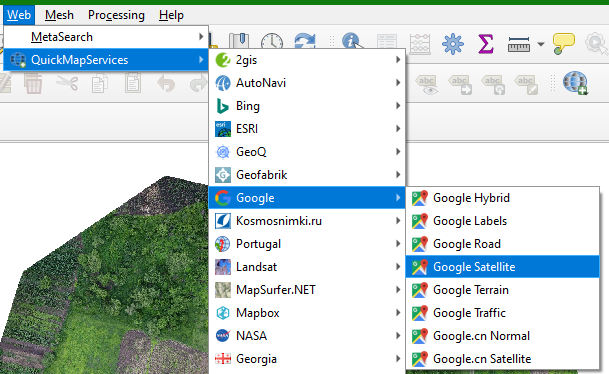Click the Statistical Summary sigma icon
Image resolution: width=609 pixels, height=374 pixels.
(486, 43)
